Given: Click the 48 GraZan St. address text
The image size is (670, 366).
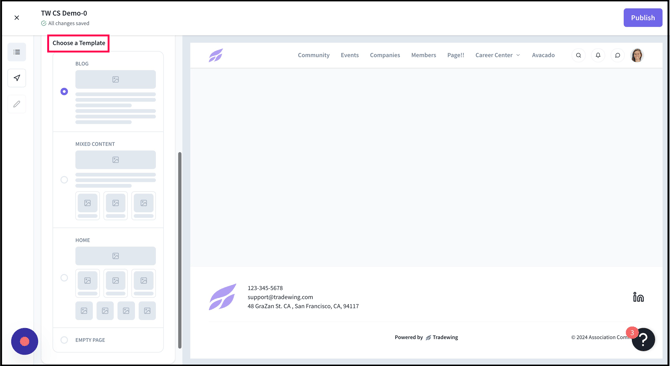Looking at the screenshot, I should point(303,306).
